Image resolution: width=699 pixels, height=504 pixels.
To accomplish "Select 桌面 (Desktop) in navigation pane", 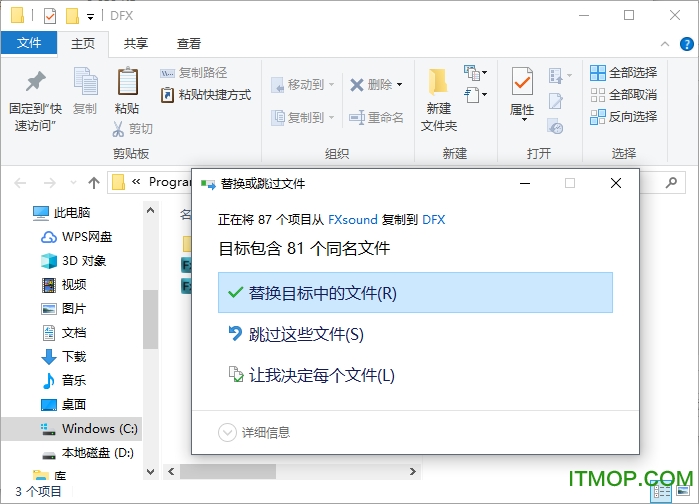I will [x=63, y=405].
